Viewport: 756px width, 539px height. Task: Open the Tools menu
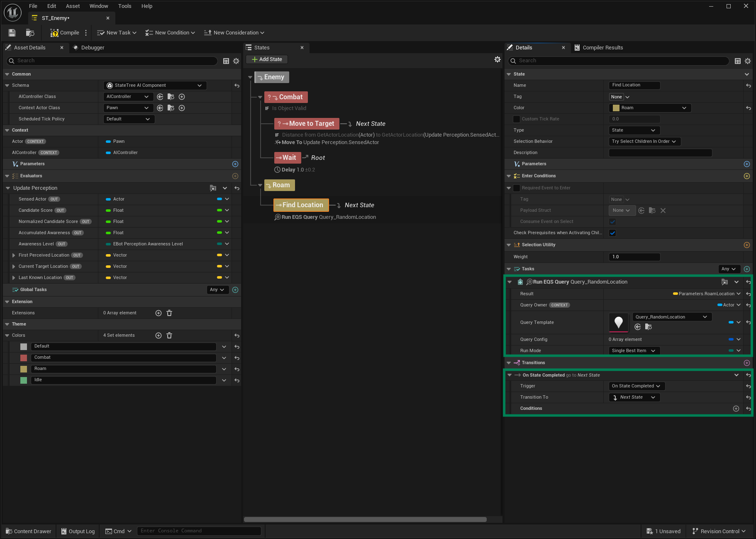(x=124, y=6)
